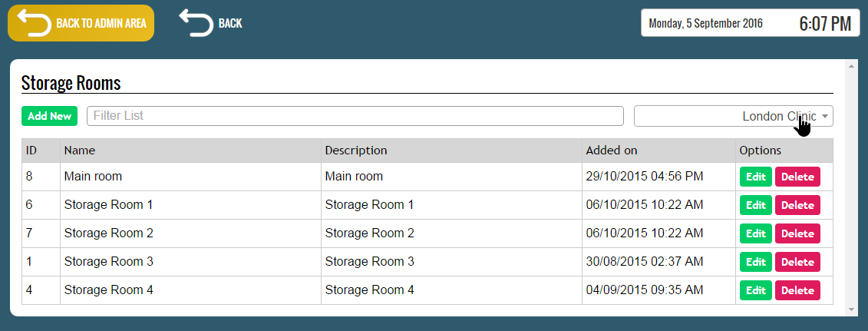Screen dimensions: 868x331
Task: Edit Storage Room 1
Action: click(x=756, y=205)
